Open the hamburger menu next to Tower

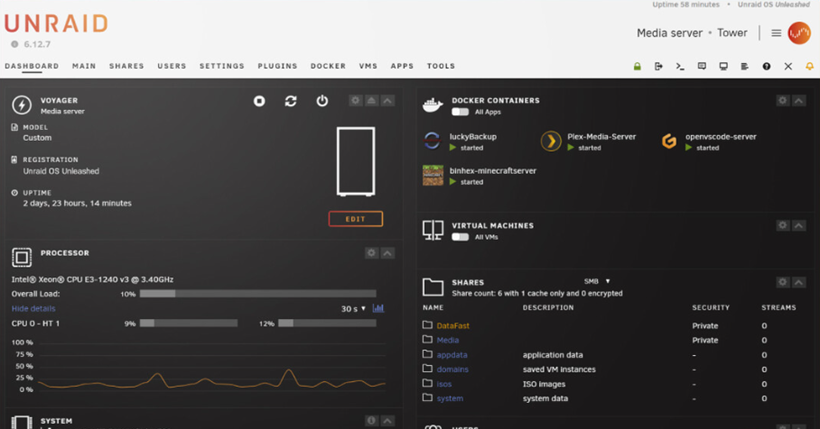pyautogui.click(x=776, y=33)
